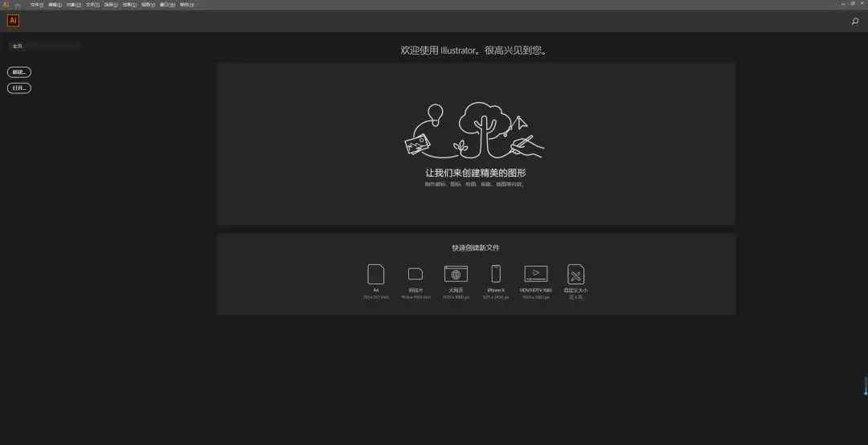Open the 编辑(E) menu
868x445 pixels.
(55, 5)
